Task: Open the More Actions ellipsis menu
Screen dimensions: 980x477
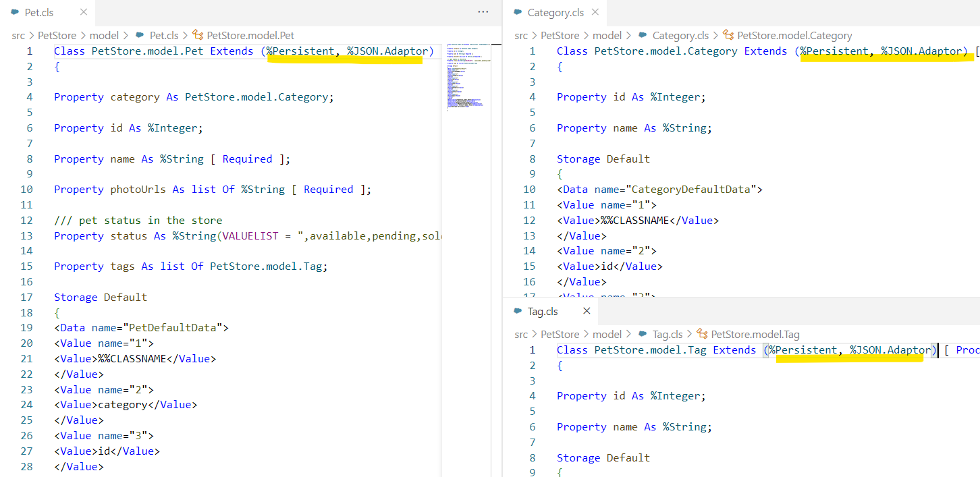Action: click(x=483, y=12)
